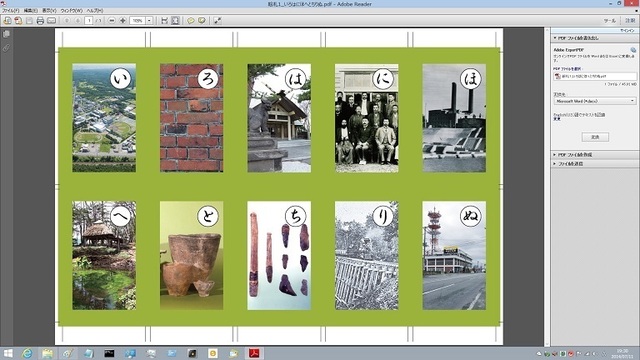The height and width of the screenshot is (360, 640).
Task: Print the document with the printer icon
Action: click(40, 20)
